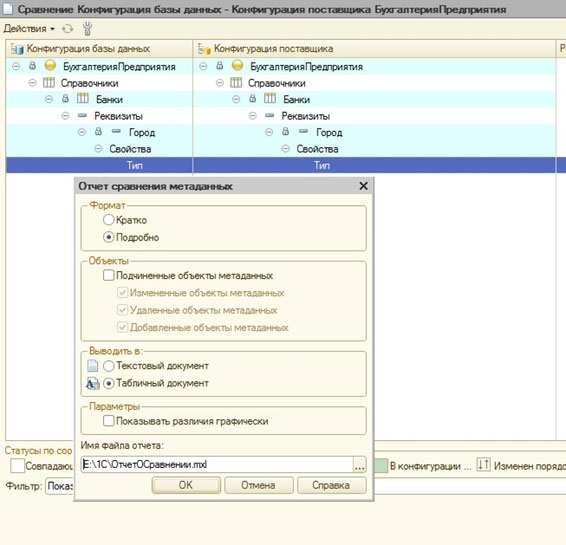566x545 pixels.
Task: Click the Отмена button
Action: (x=258, y=485)
